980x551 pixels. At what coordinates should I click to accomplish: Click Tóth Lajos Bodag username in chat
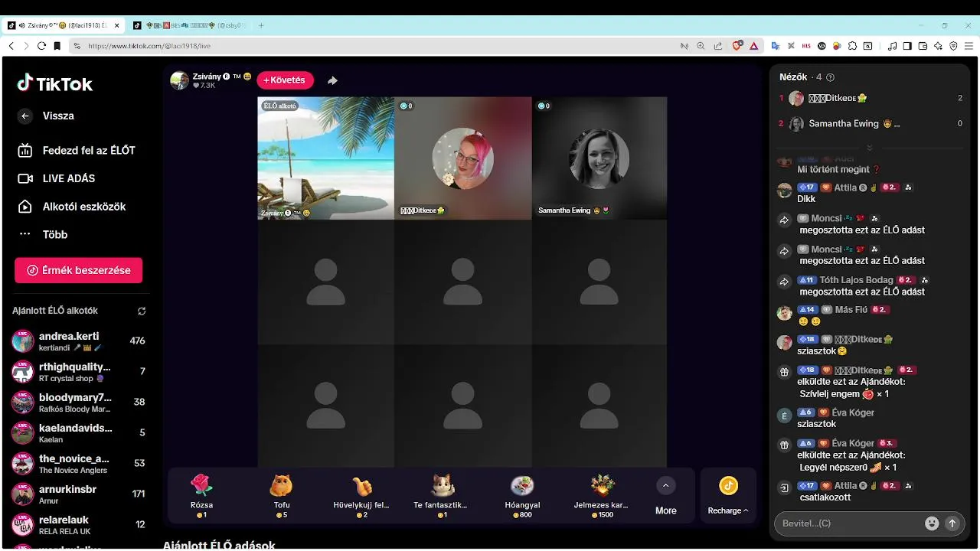857,280
